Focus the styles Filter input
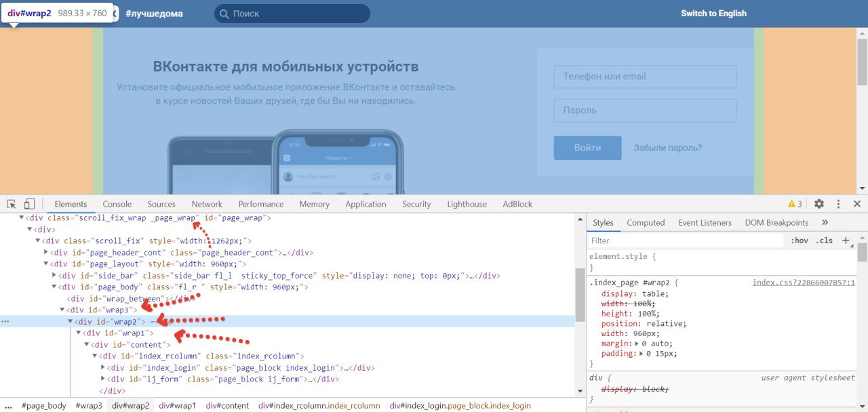This screenshot has width=868, height=412. pyautogui.click(x=686, y=241)
